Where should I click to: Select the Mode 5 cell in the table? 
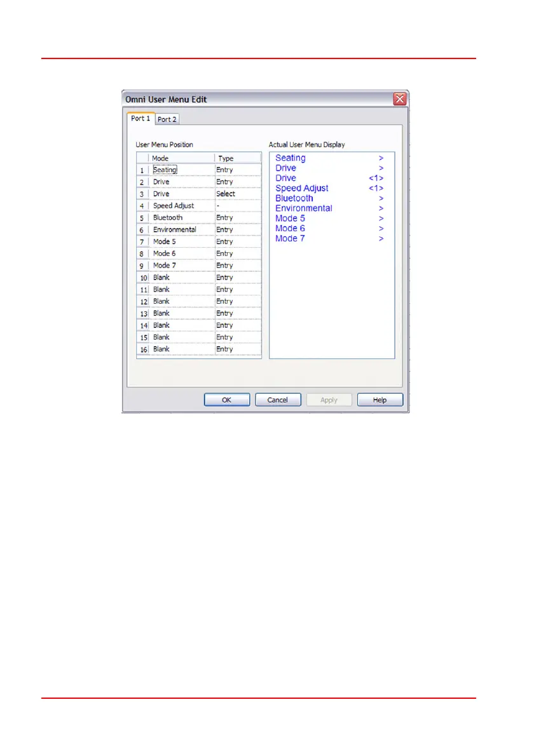point(181,241)
